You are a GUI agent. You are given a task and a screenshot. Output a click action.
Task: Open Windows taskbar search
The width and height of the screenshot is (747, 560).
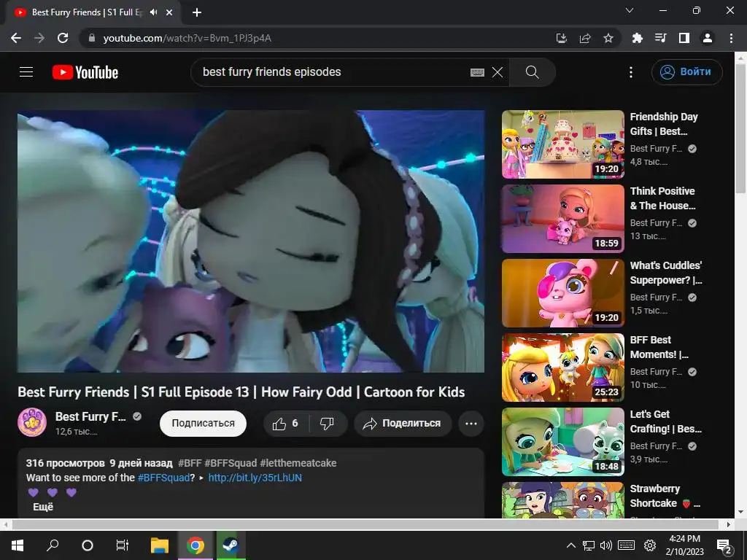point(53,545)
